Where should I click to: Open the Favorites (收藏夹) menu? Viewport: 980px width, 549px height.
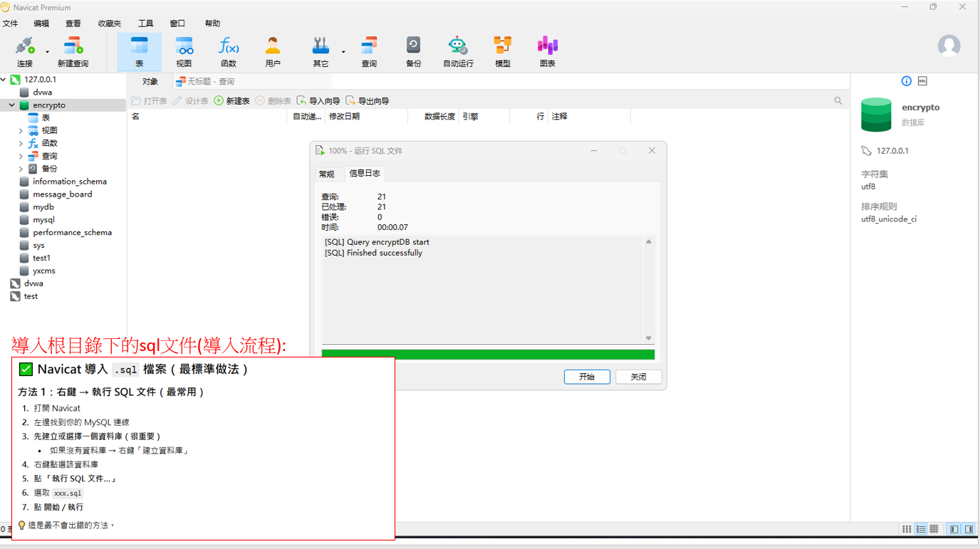coord(109,23)
